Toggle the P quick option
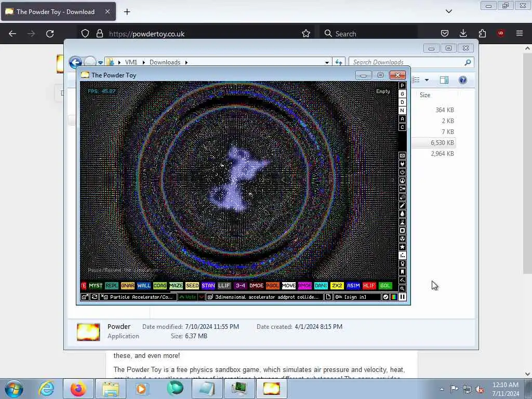Screen dimensions: 532x399 402,86
